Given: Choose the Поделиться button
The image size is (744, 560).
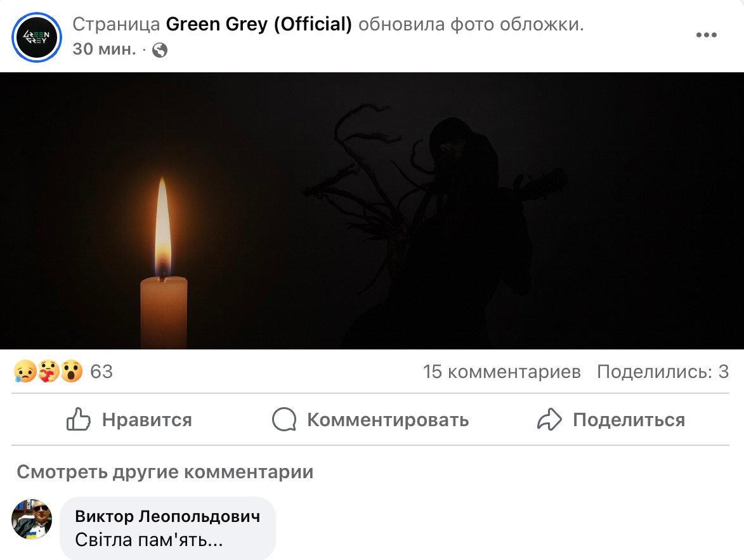Looking at the screenshot, I should tap(611, 420).
